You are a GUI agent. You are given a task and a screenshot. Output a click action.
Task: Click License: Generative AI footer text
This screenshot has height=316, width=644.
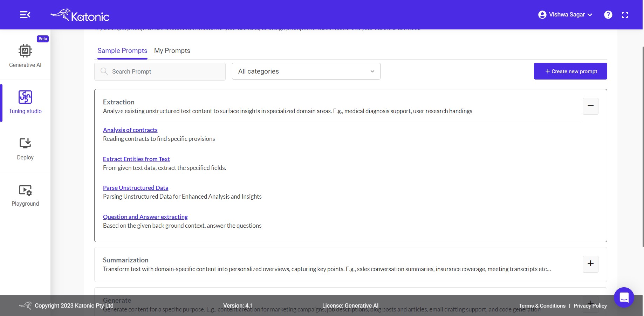pyautogui.click(x=350, y=305)
